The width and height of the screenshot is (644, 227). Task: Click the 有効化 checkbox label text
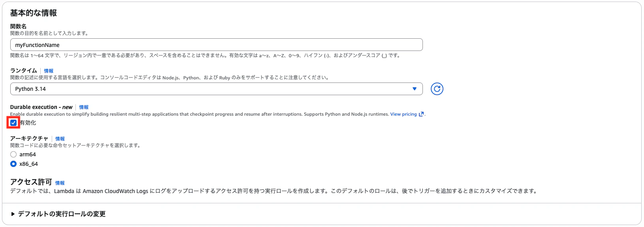click(x=28, y=123)
